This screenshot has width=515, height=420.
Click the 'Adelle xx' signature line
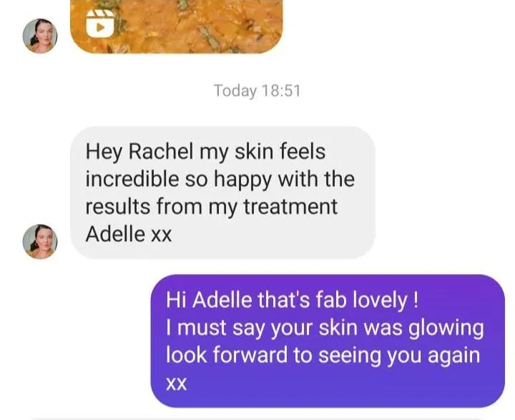[129, 234]
